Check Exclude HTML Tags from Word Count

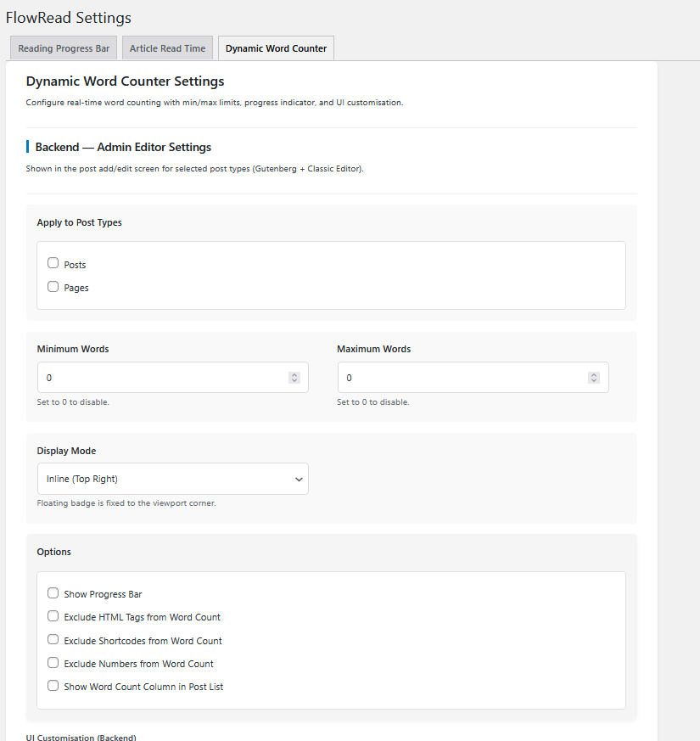pyautogui.click(x=53, y=615)
